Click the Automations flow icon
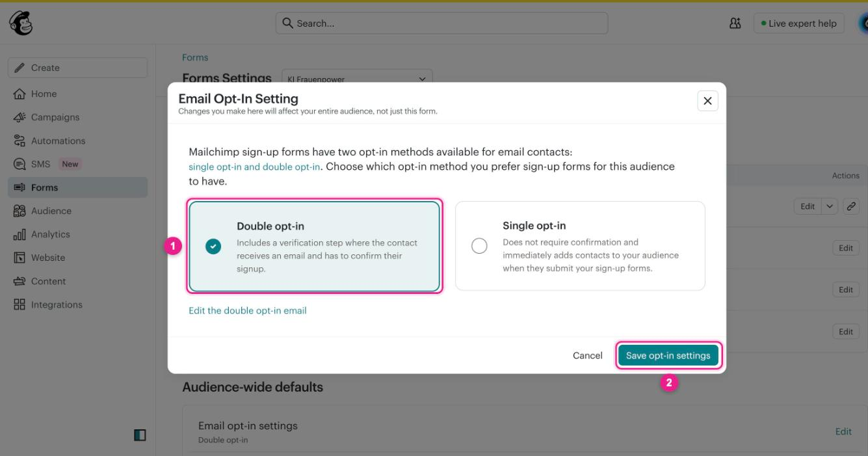The width and height of the screenshot is (868, 456). pos(20,141)
